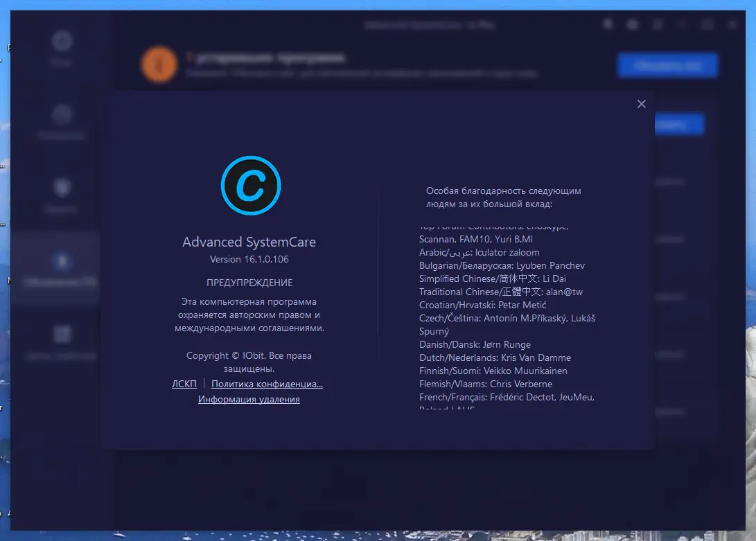This screenshot has width=756, height=541.
Task: Open the Политика конфиденциа... link
Action: point(267,384)
